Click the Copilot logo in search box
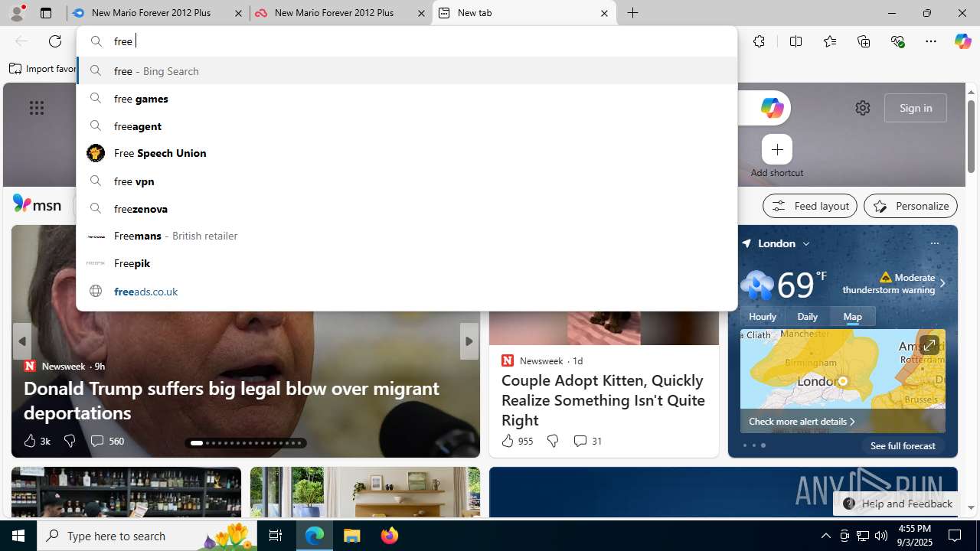 [x=772, y=108]
